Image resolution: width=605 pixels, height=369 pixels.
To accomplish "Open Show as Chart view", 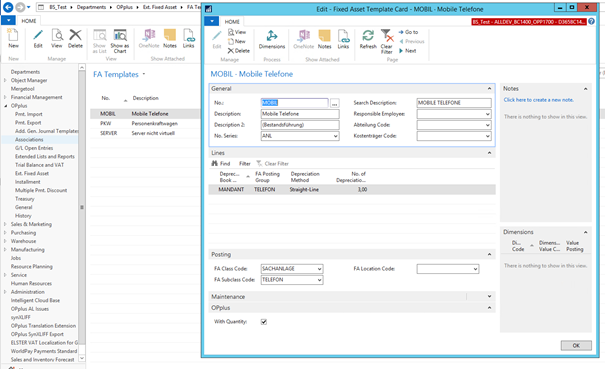I will tap(120, 41).
